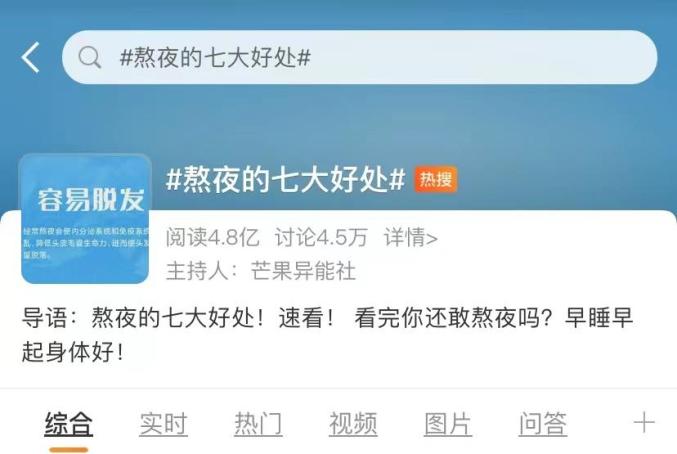
Task: Open host profile 芒果异能社
Action: [x=303, y=271]
